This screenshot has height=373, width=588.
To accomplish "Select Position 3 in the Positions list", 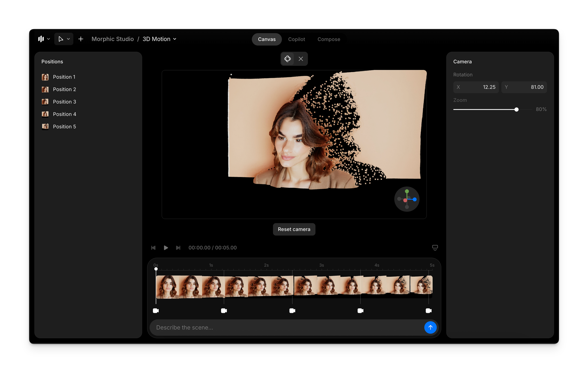I will click(x=64, y=102).
